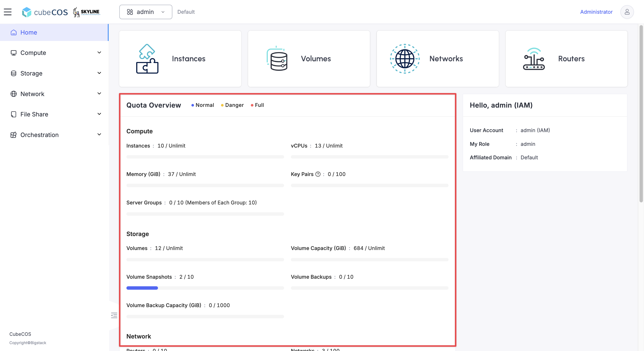Viewport: 644px width, 351px height.
Task: Click the Storage section heading in quota
Action: [x=138, y=234]
